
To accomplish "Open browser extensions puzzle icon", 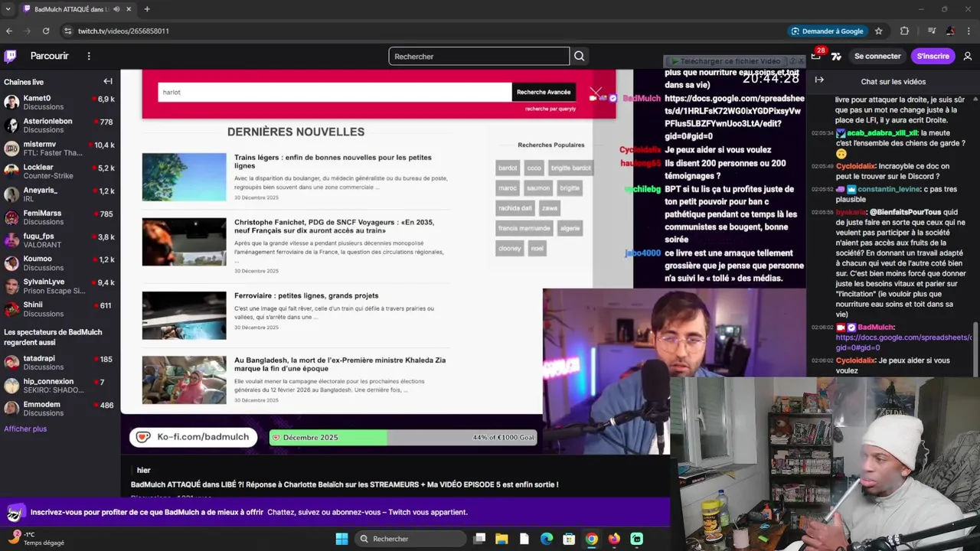I will [x=904, y=31].
